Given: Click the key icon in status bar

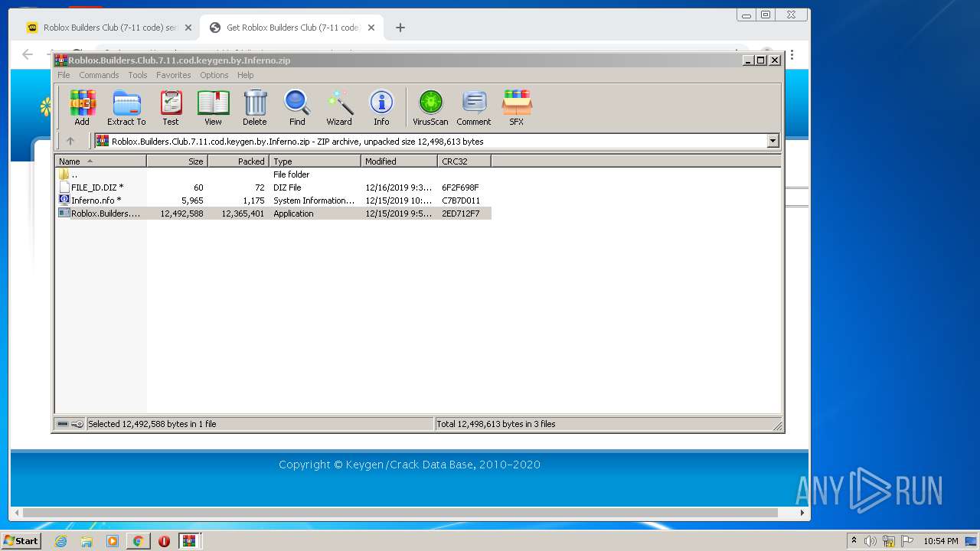Looking at the screenshot, I should (x=77, y=424).
